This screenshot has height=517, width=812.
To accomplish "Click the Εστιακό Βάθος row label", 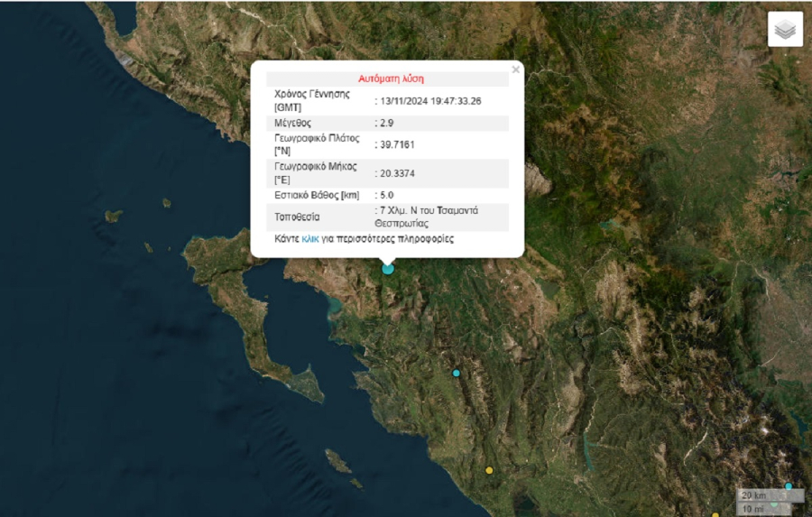I will click(x=317, y=195).
